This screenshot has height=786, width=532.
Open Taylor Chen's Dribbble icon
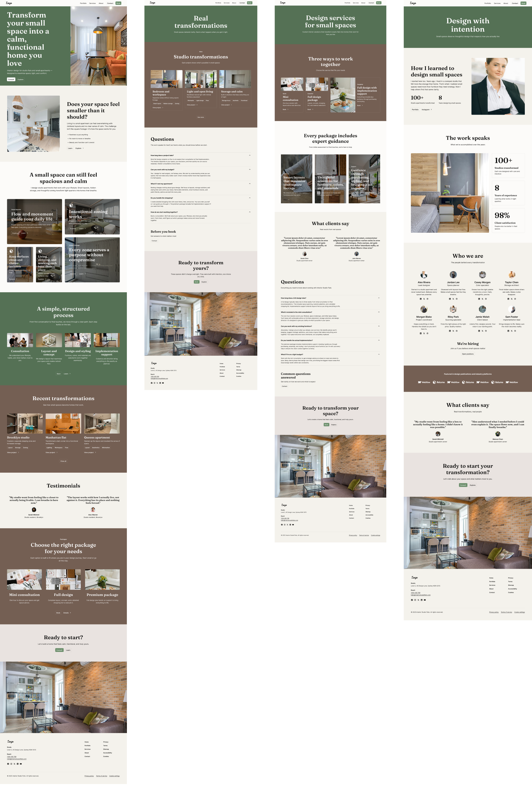pos(515,299)
